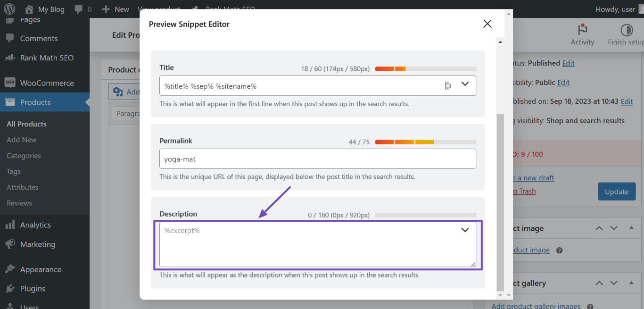Move Product gallery panel down
Image resolution: width=644 pixels, height=309 pixels.
point(614,283)
